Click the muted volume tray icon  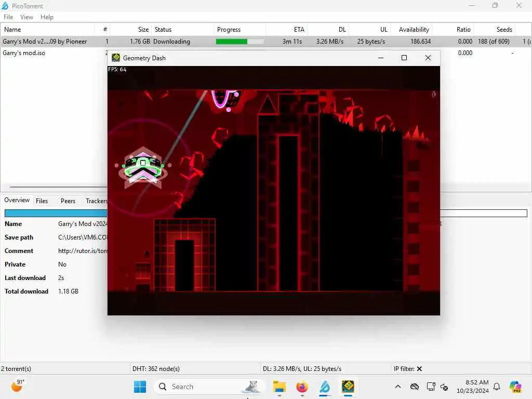click(444, 387)
